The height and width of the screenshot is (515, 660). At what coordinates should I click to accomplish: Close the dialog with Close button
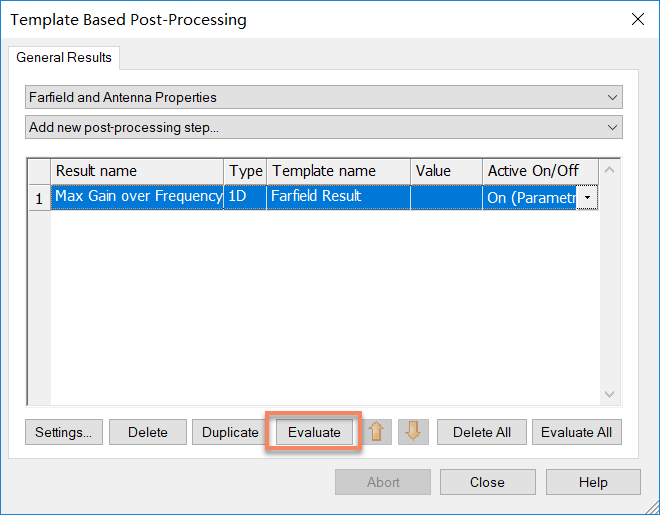(x=487, y=482)
